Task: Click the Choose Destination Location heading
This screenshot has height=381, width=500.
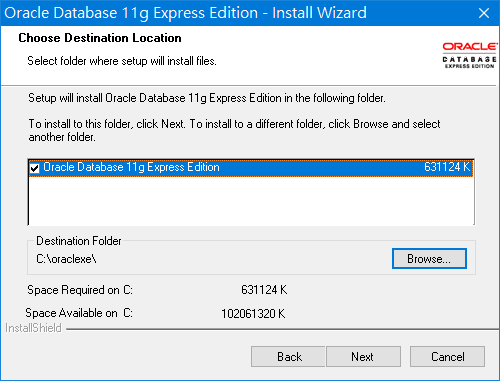Action: coord(100,38)
